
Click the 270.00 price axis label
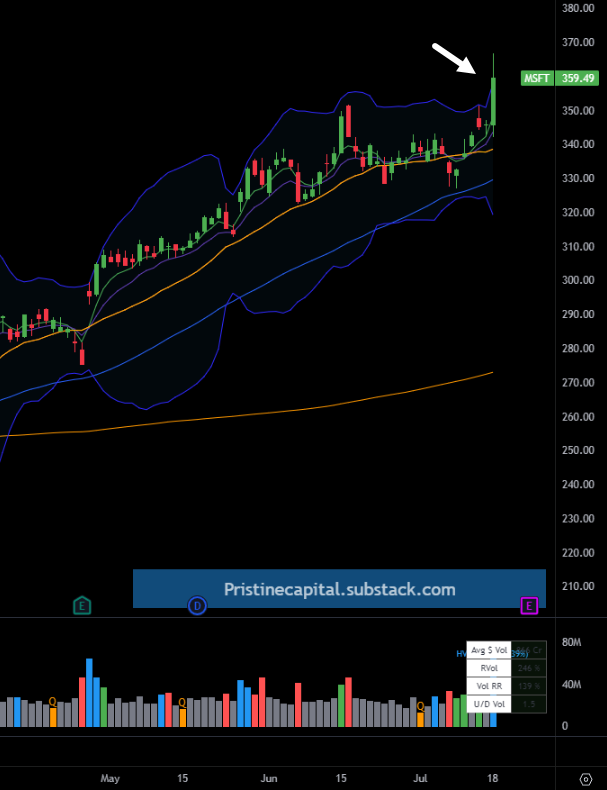point(578,383)
